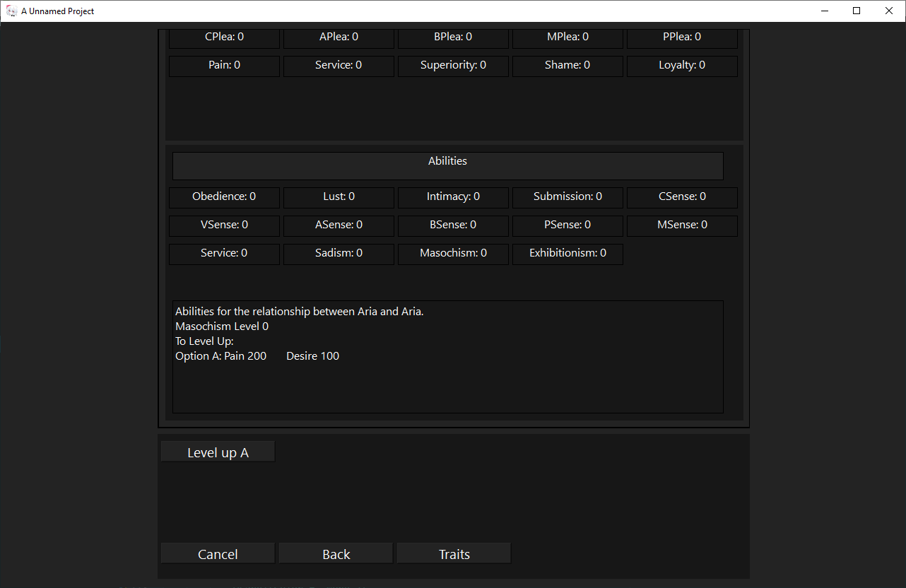Pick the Sadism ability button
906x588 pixels.
click(339, 254)
